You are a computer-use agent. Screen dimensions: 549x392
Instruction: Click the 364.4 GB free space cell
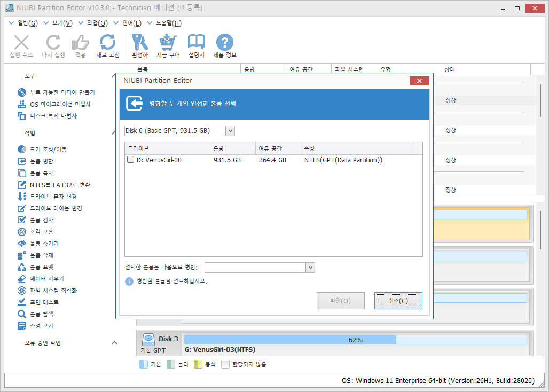coord(272,160)
